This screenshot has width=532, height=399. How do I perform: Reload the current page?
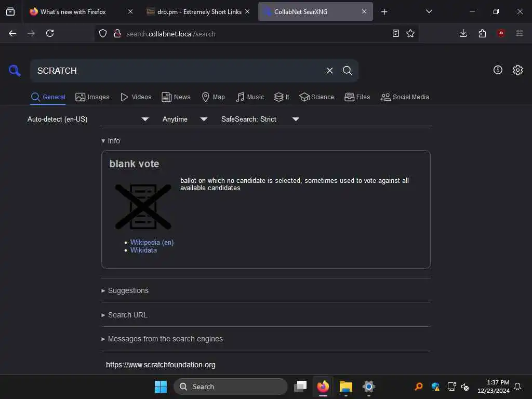point(50,33)
